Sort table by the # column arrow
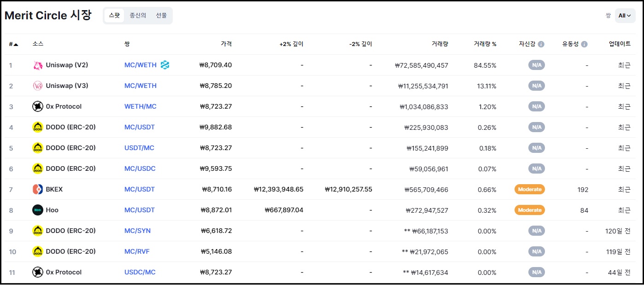Viewport: 644px width, 285px height. [16, 45]
